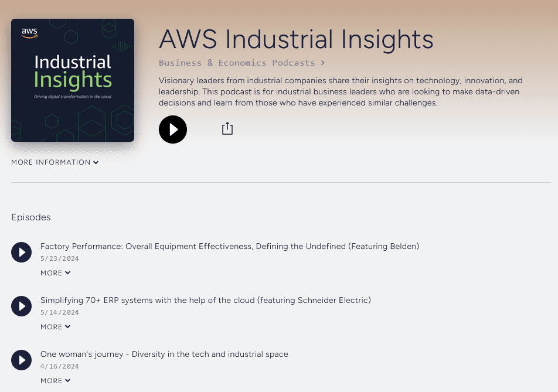
Task: Play the AWS Industrial Insights podcast
Action: pos(172,129)
